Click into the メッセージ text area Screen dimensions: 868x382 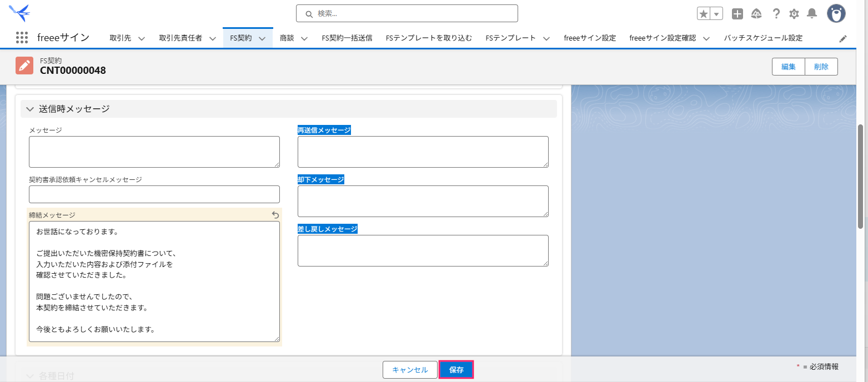point(154,152)
